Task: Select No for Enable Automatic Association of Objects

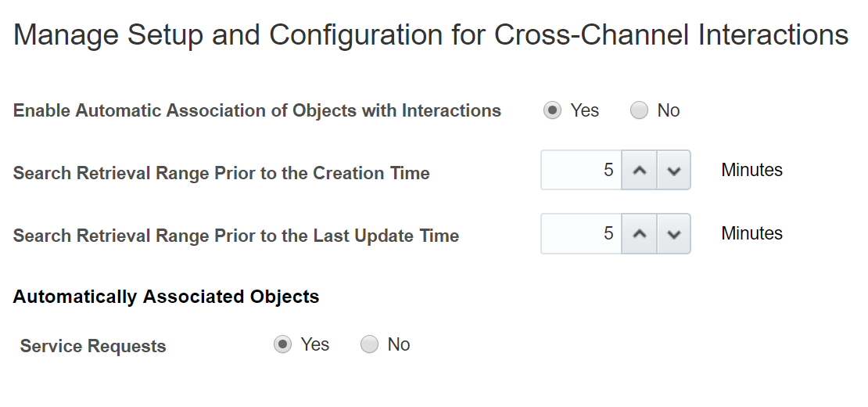Action: point(639,111)
